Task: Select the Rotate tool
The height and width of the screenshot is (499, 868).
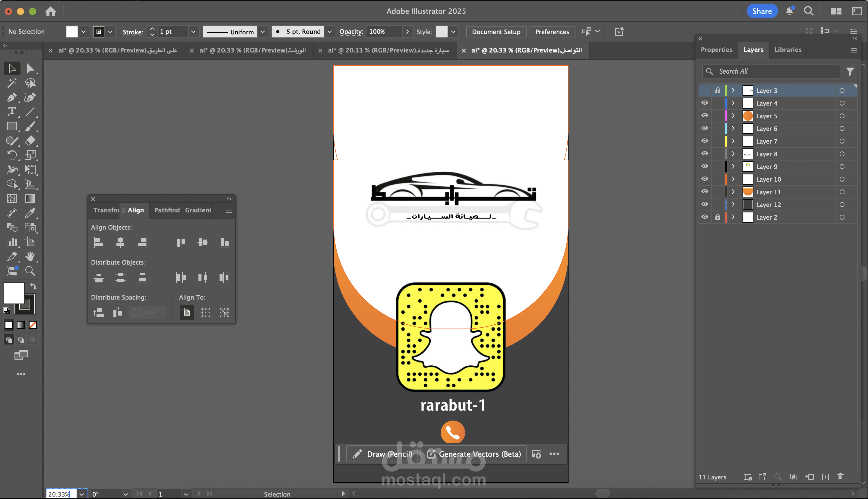Action: point(12,155)
